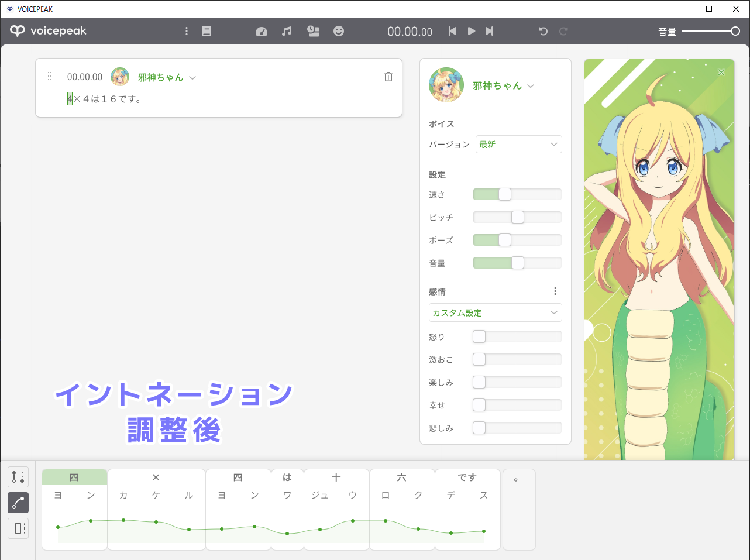The height and width of the screenshot is (560, 750).
Task: Click the music note icon
Action: tap(287, 31)
